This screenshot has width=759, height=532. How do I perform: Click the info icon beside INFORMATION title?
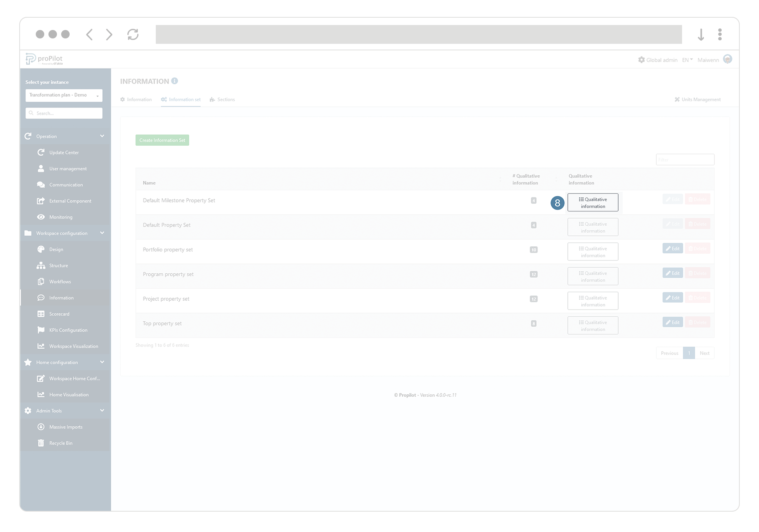tap(175, 81)
